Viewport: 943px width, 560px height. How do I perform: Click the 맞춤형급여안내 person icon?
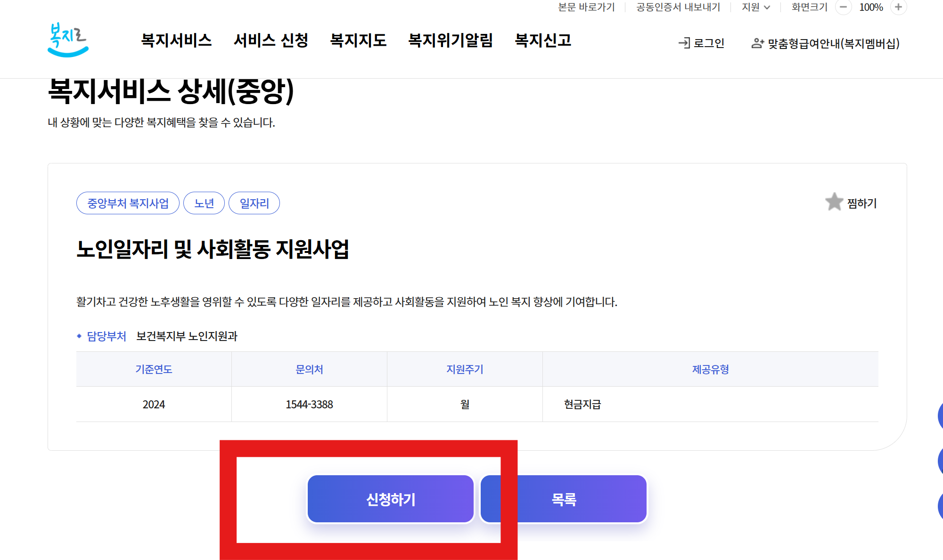757,43
